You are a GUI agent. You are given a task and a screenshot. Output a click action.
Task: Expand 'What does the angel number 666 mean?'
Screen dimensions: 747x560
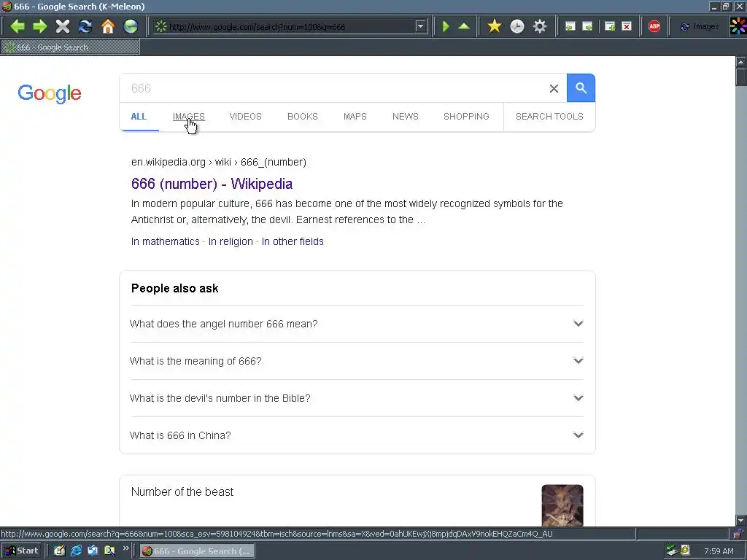pyautogui.click(x=357, y=324)
